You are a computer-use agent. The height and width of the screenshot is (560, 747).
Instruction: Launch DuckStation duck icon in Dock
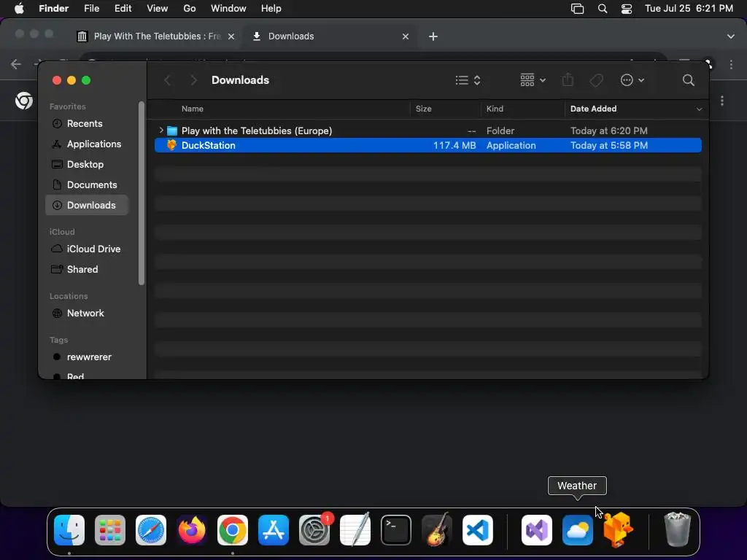(x=619, y=530)
